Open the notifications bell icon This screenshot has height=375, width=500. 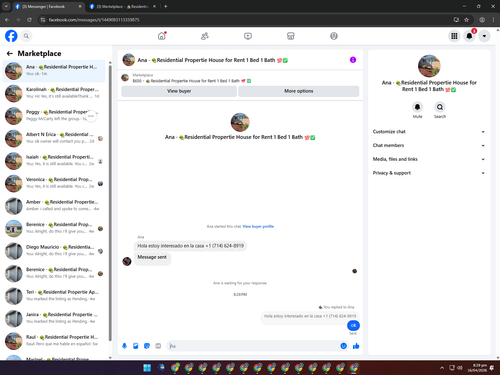(469, 36)
